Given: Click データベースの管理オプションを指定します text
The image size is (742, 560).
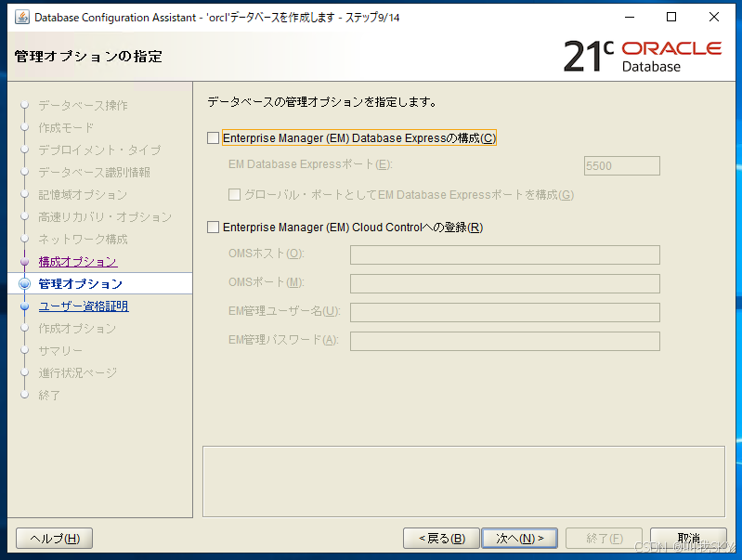Looking at the screenshot, I should (322, 102).
